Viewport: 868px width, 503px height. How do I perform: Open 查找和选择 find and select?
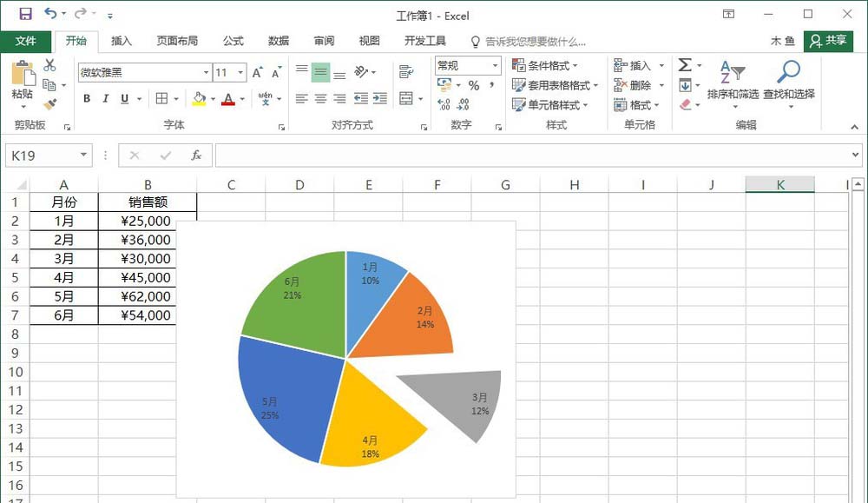click(789, 83)
